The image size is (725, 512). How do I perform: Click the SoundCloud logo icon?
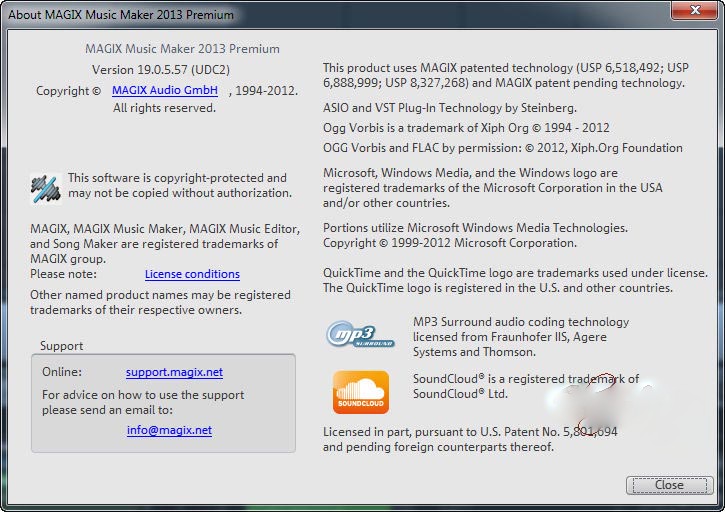[x=361, y=392]
